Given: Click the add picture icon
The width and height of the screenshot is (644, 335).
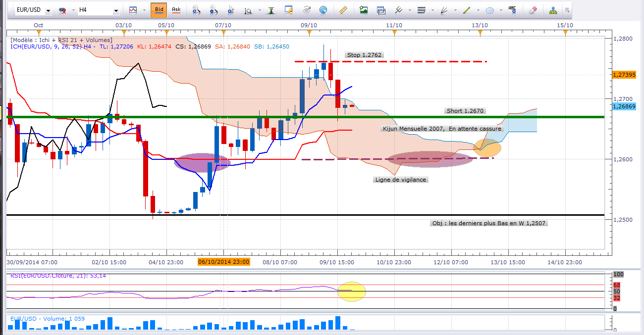Looking at the screenshot, I should (364, 10).
